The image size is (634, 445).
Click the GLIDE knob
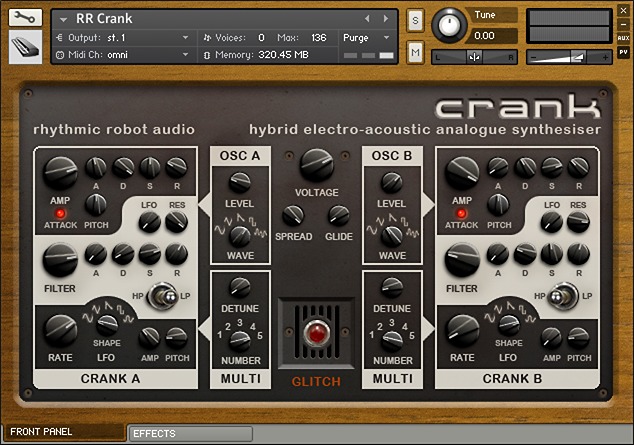[338, 216]
